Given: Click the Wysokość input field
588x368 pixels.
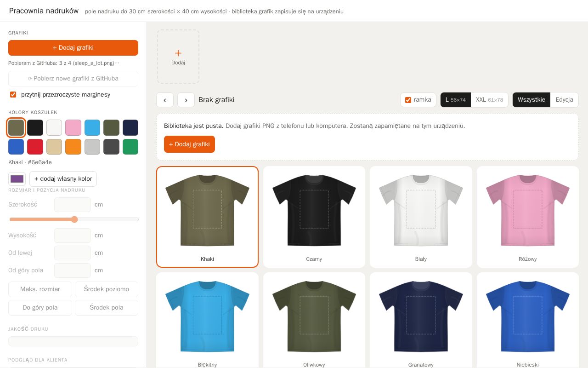Looking at the screenshot, I should 73,236.
